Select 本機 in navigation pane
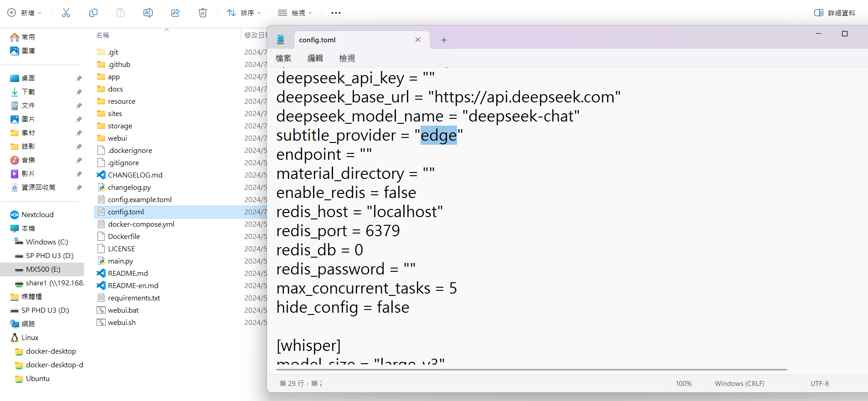The image size is (868, 401). (x=23, y=228)
